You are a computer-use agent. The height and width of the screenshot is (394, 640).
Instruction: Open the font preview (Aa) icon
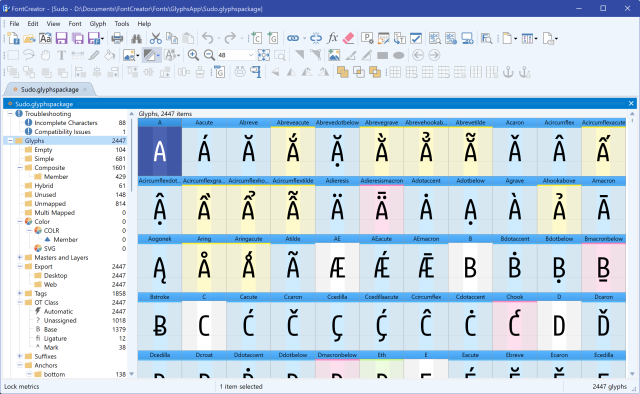[45, 38]
